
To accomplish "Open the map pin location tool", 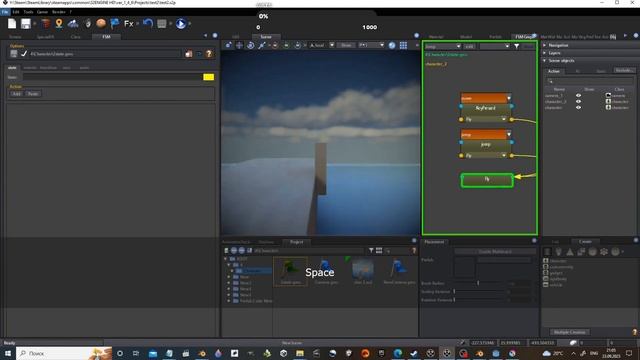I will pos(59,24).
